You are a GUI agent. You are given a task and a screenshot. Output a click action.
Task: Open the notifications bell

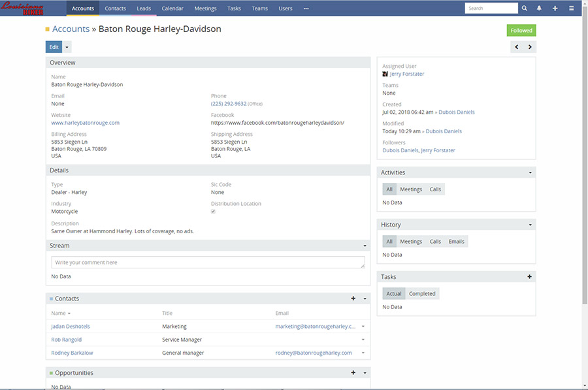click(539, 8)
